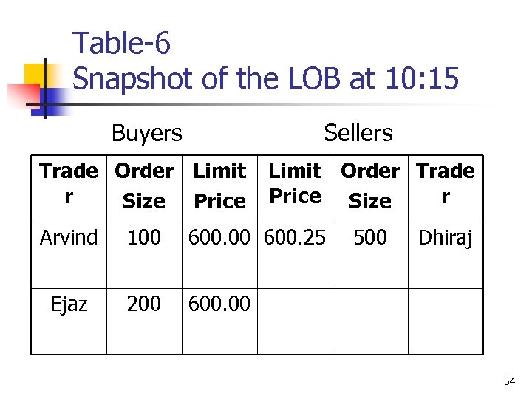Select the 600.25 sell limit price
Viewport: 532px width, 399px height.
(x=295, y=238)
